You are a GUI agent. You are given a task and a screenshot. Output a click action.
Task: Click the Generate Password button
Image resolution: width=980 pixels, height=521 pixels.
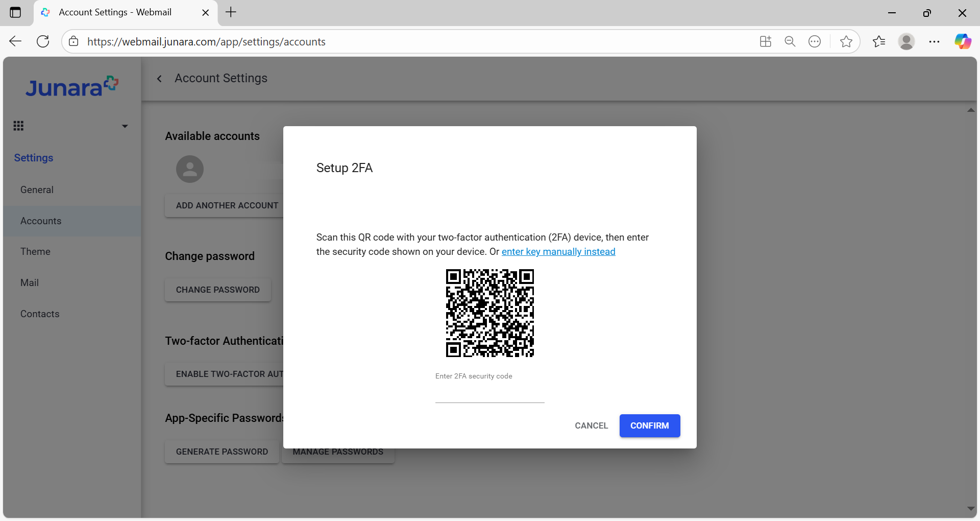tap(222, 452)
